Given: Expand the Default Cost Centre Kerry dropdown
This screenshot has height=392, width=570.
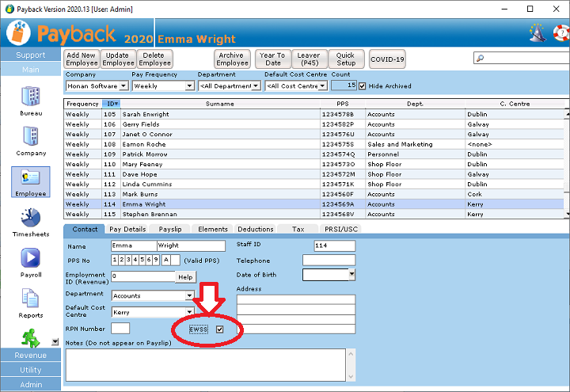Looking at the screenshot, I should tap(189, 312).
